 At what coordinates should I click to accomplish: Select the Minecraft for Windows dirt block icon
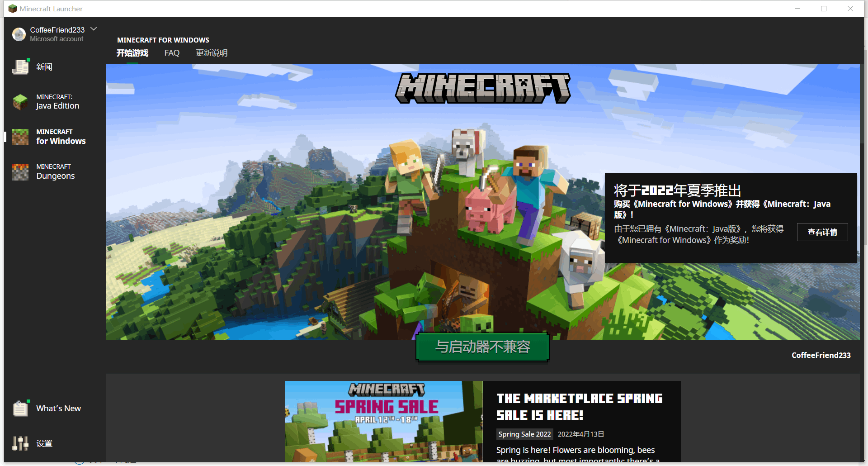tap(20, 137)
